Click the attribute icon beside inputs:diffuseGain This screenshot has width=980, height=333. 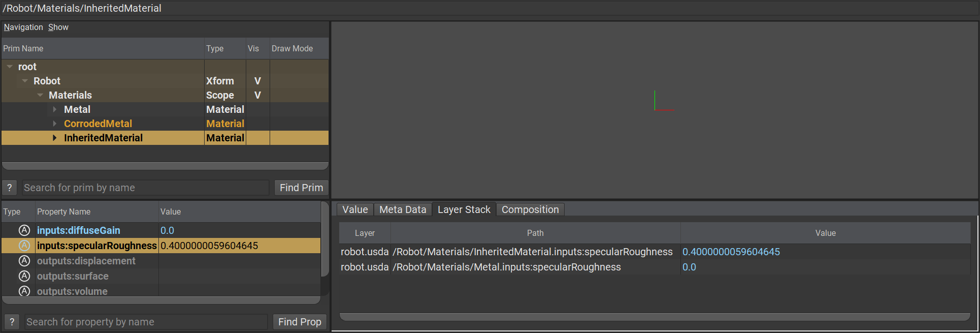tap(24, 230)
